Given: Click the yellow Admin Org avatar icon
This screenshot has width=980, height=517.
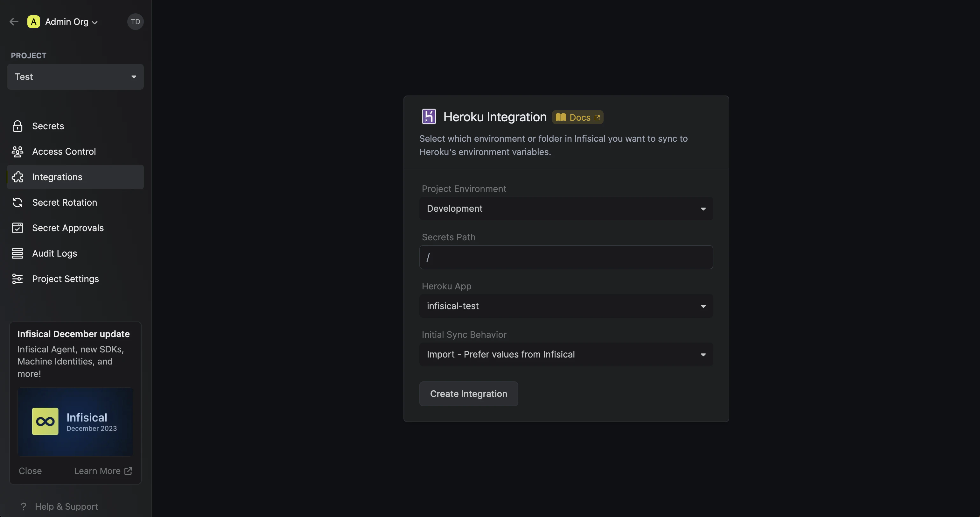Looking at the screenshot, I should coord(33,22).
